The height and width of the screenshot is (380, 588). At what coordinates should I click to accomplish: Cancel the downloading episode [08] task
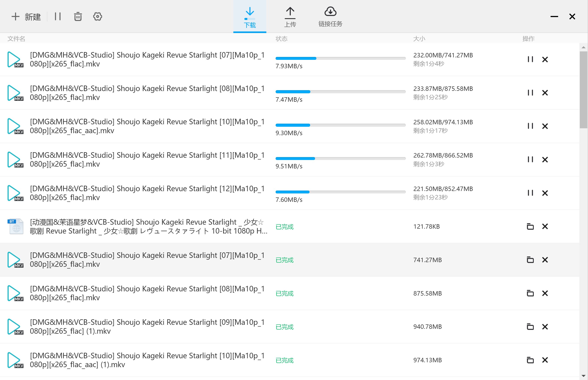click(545, 93)
